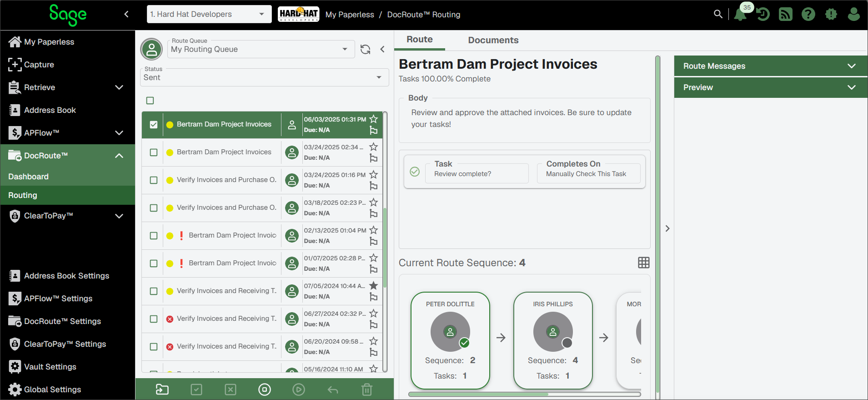Open Global Settings in sidebar
The image size is (868, 400).
click(x=67, y=390)
